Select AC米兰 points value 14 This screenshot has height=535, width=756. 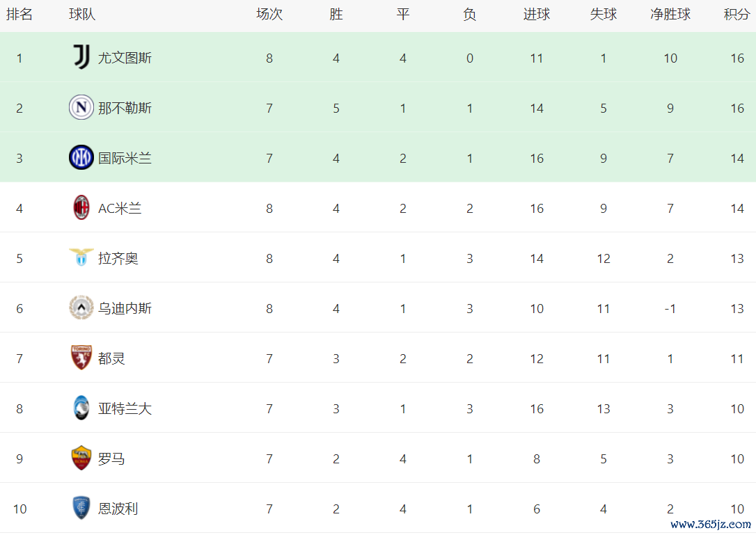737,208
